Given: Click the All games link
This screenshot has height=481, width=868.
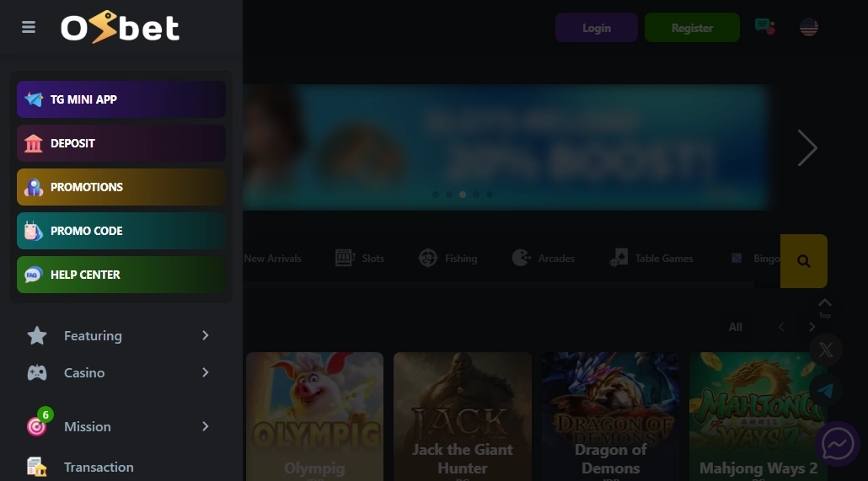Looking at the screenshot, I should click(x=735, y=327).
